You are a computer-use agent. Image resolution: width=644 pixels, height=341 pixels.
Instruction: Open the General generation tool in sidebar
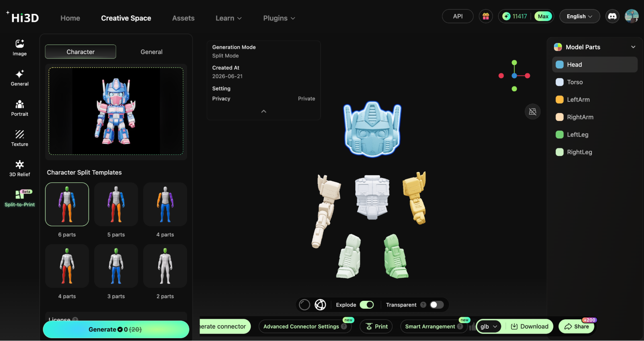pos(20,78)
